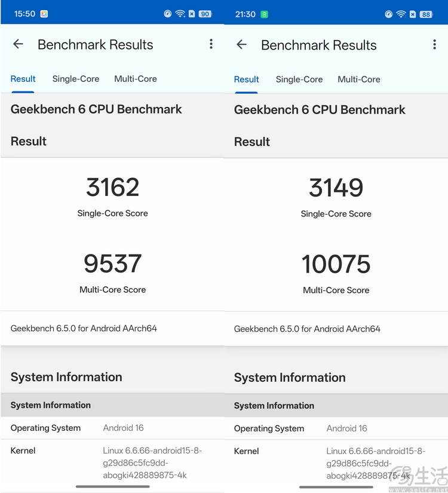Screen dimensions: 448x493
Task: Switch to the Multi-Core tab in the 15:50 screen
Action: pos(136,79)
